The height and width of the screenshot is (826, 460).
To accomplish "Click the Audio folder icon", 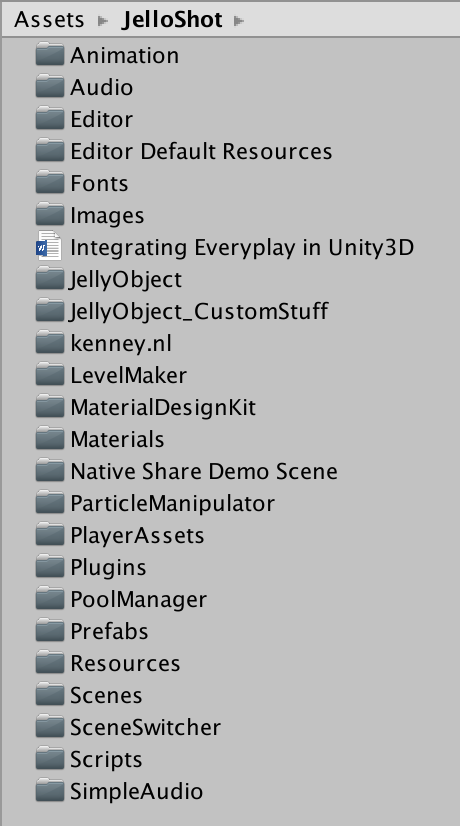I will click(x=50, y=86).
